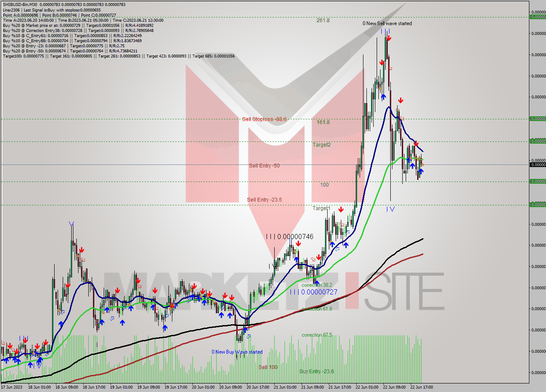Screen dimensions: 546x392
Task: Click the 'correction 61.8' label
Action: 317,309
